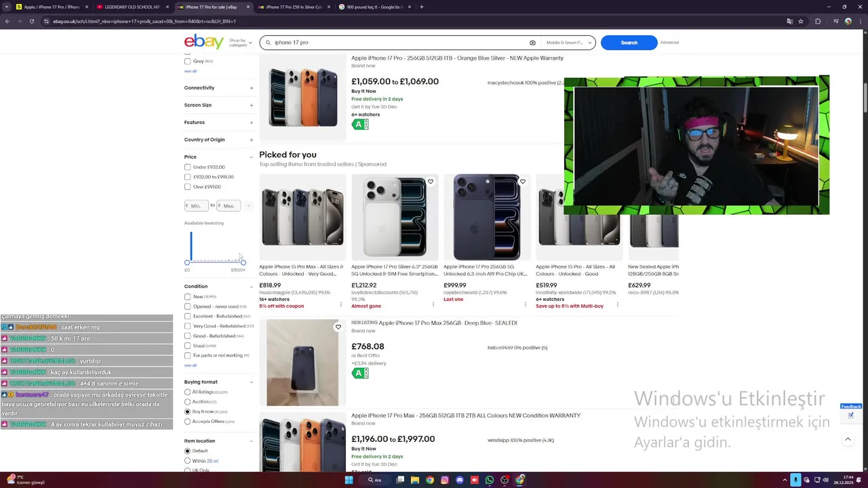Click the Feedback icon on right edge
The width and height of the screenshot is (868, 488).
pos(850,415)
